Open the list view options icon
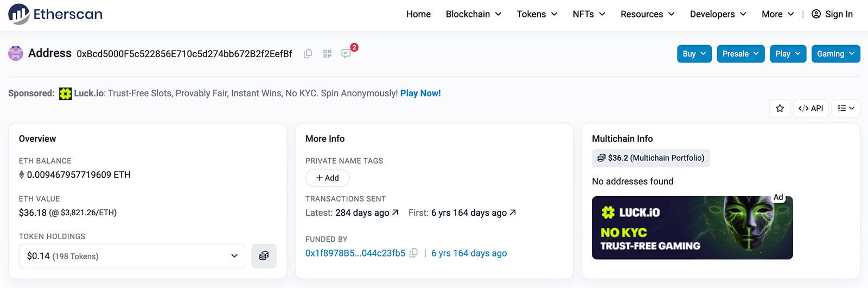 [845, 108]
